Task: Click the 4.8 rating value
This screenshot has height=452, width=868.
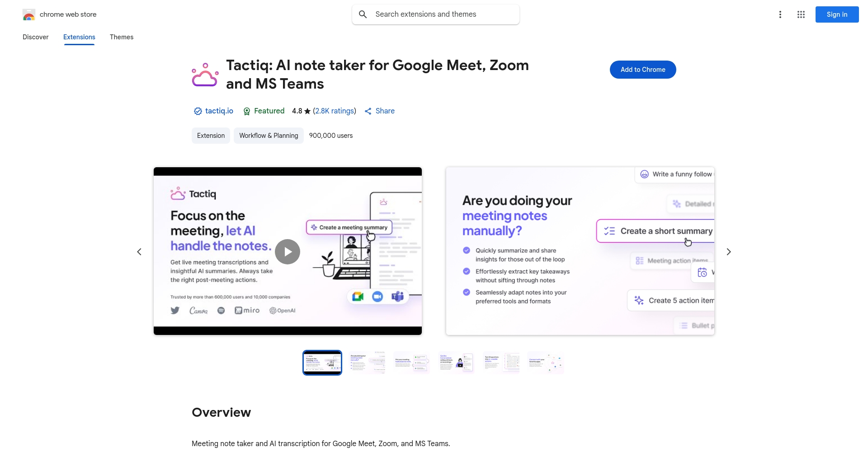Action: click(x=297, y=111)
